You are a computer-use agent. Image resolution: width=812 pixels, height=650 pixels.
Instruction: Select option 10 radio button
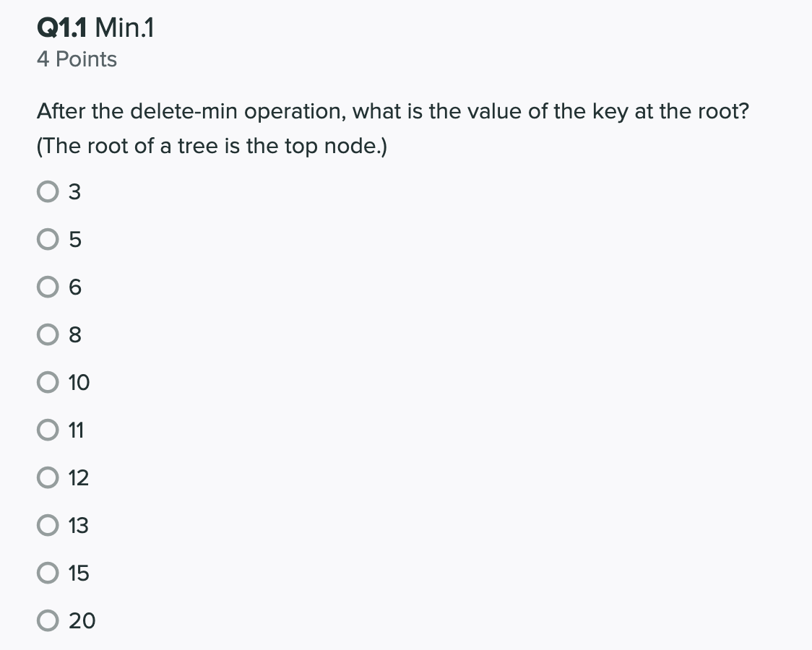coord(48,382)
